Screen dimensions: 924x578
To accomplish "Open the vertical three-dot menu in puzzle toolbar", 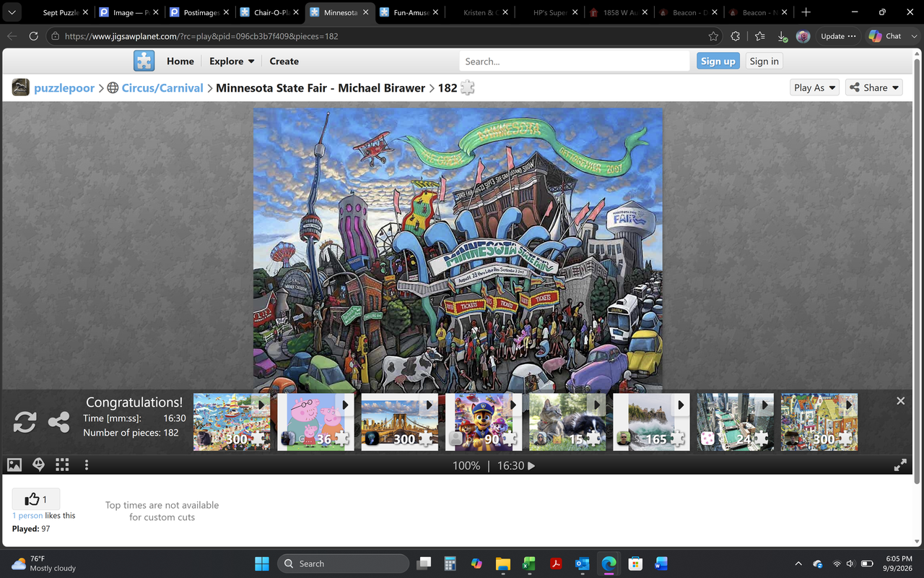I will [87, 465].
